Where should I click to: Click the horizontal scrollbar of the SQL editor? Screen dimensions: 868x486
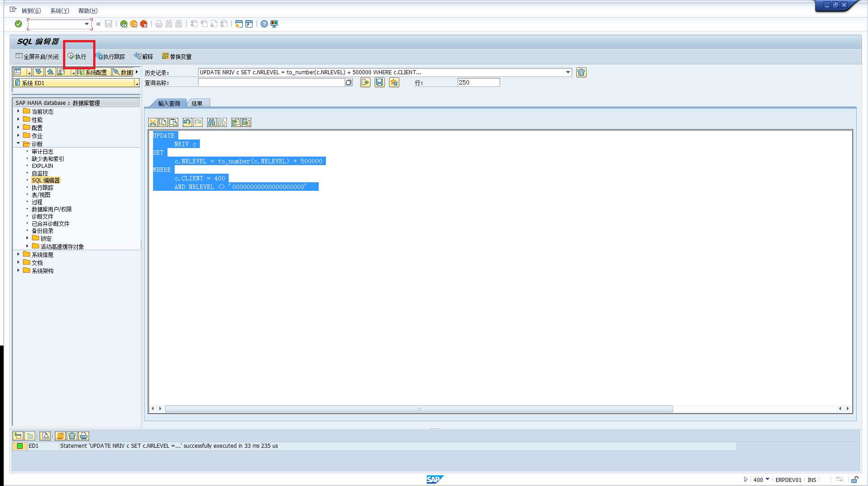click(419, 409)
